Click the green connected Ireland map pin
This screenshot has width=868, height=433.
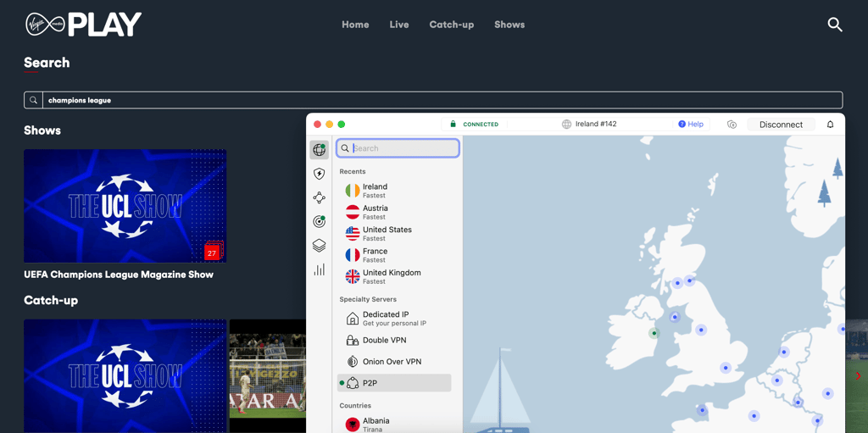click(654, 333)
